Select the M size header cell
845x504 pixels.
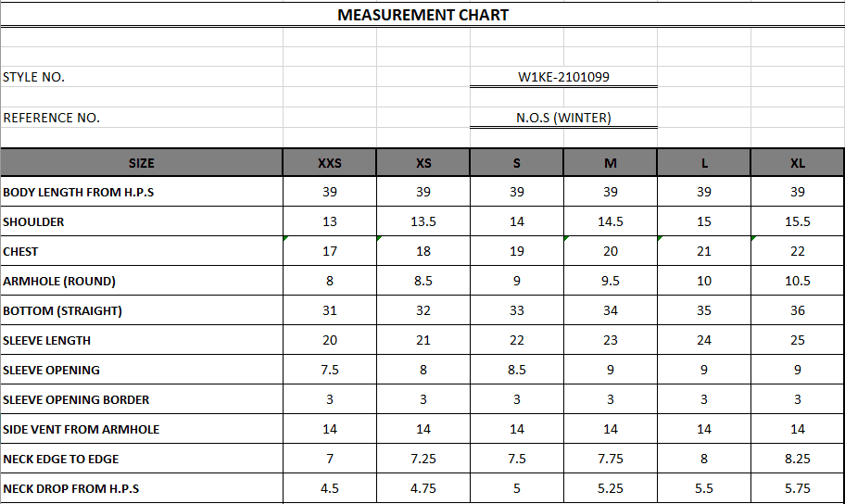pyautogui.click(x=611, y=163)
